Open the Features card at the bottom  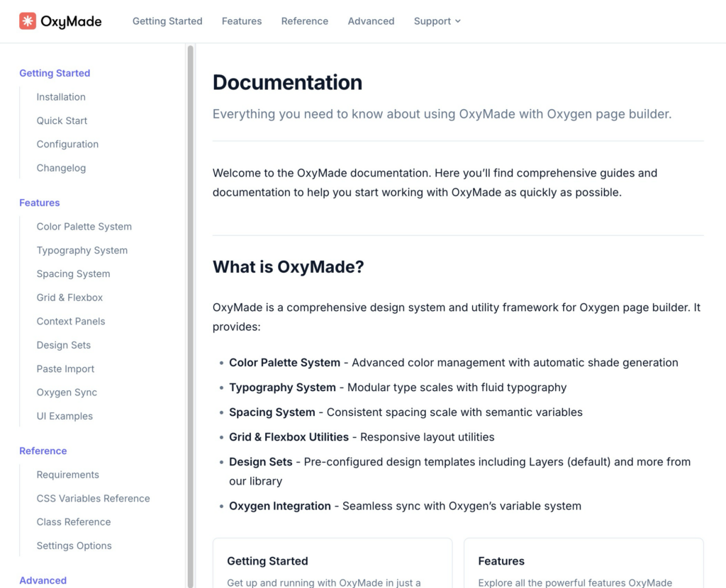pos(583,563)
